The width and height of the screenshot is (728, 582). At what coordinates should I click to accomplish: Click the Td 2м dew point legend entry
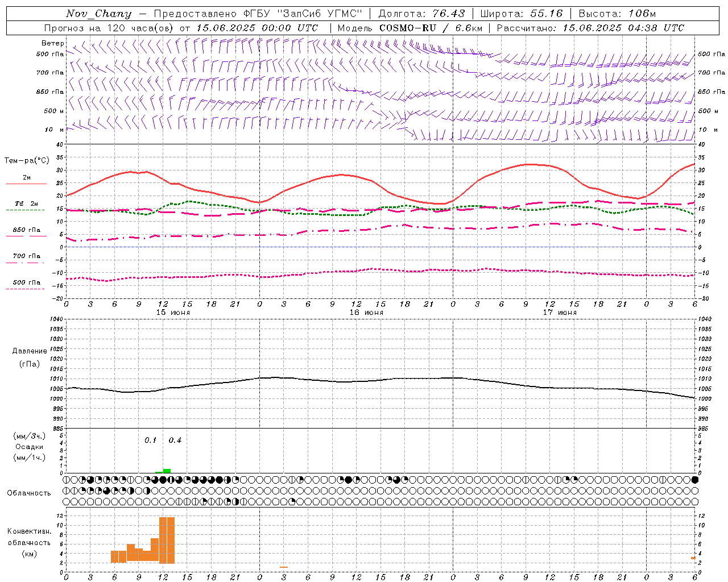(26, 206)
